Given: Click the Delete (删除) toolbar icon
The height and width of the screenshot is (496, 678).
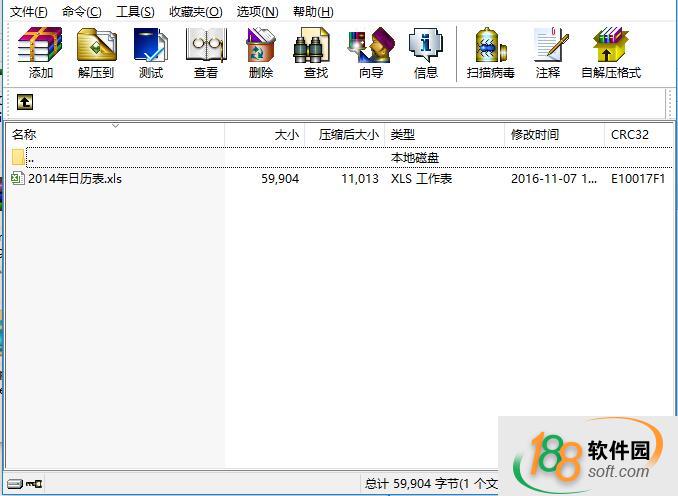Looking at the screenshot, I should pyautogui.click(x=261, y=52).
